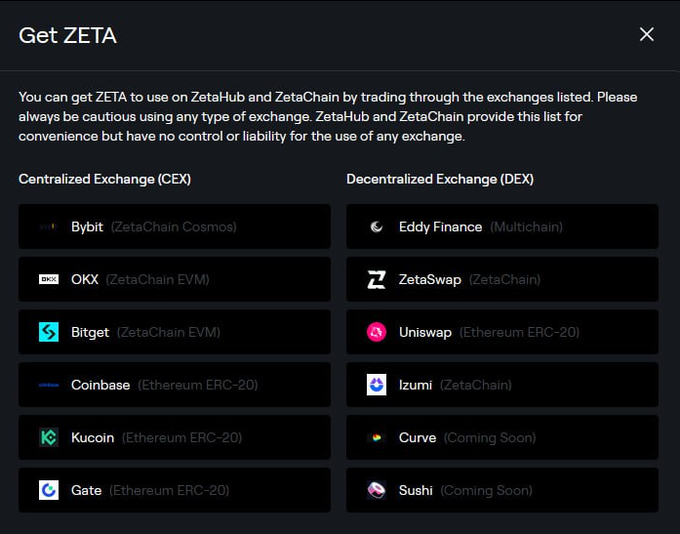The height and width of the screenshot is (534, 680).
Task: Open Uniswap DEX link
Action: (x=502, y=332)
